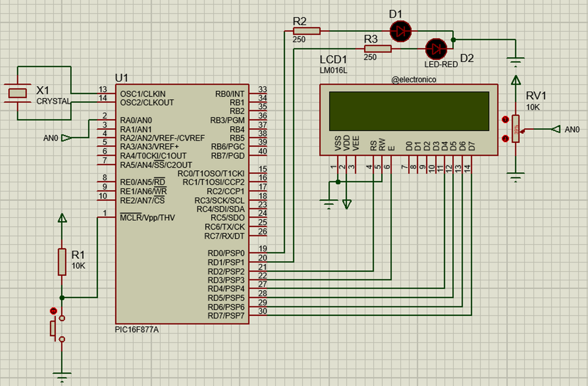Viewport: 588px width, 386px height.
Task: Click the @electronico text above LCD
Action: (414, 79)
